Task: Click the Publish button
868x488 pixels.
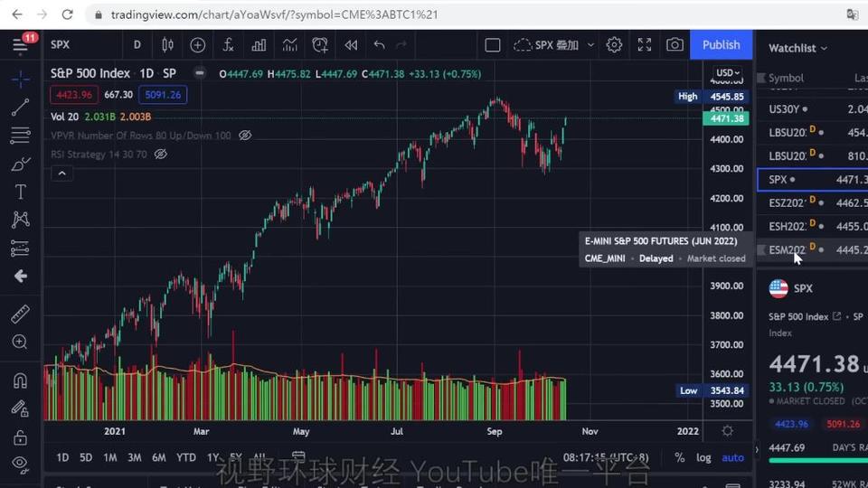Action: (721, 45)
